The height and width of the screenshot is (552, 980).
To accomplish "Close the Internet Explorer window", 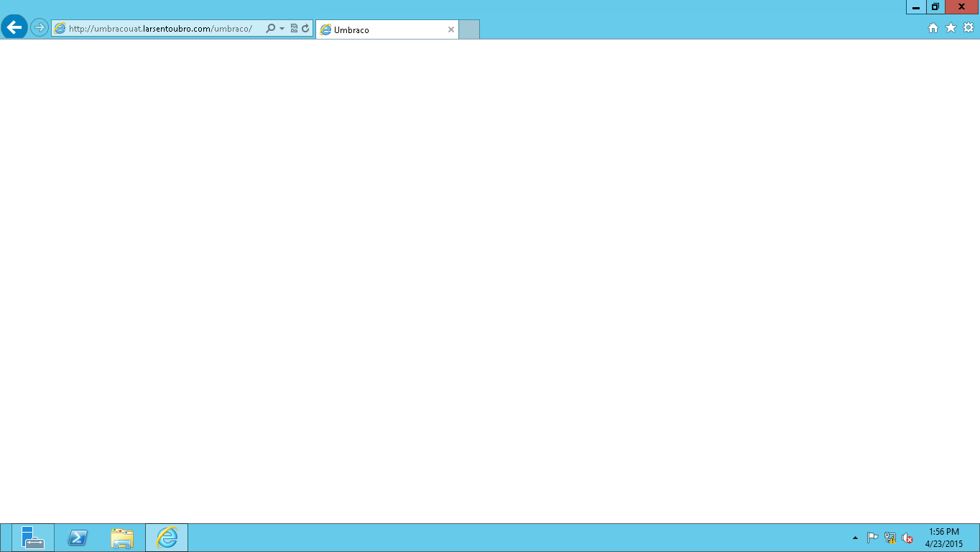I will [962, 7].
